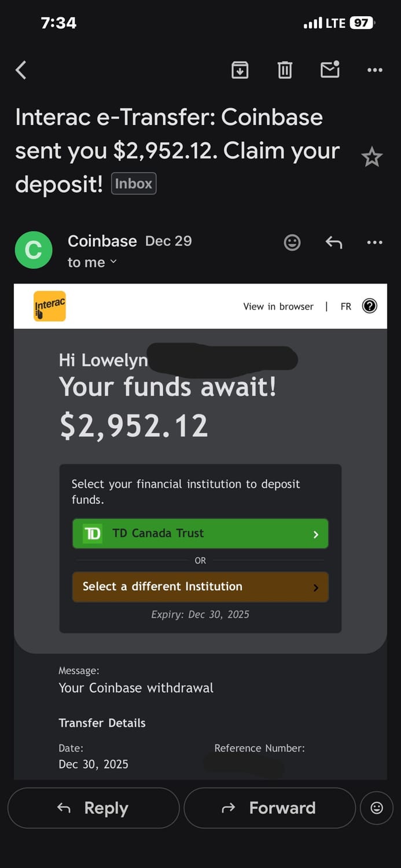Star this Interac e-Transfer email
This screenshot has width=401, height=868.
point(371,157)
